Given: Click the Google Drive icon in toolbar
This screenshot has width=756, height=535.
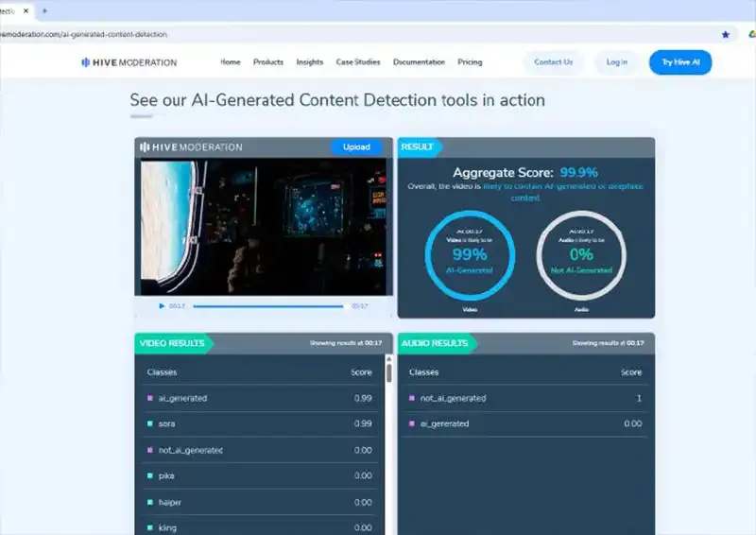Looking at the screenshot, I should 751,34.
